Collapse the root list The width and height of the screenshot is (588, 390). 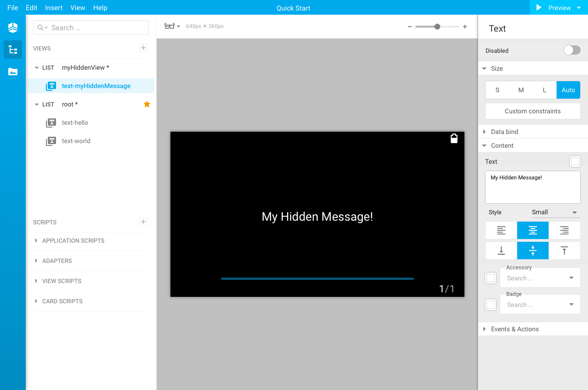[x=37, y=104]
